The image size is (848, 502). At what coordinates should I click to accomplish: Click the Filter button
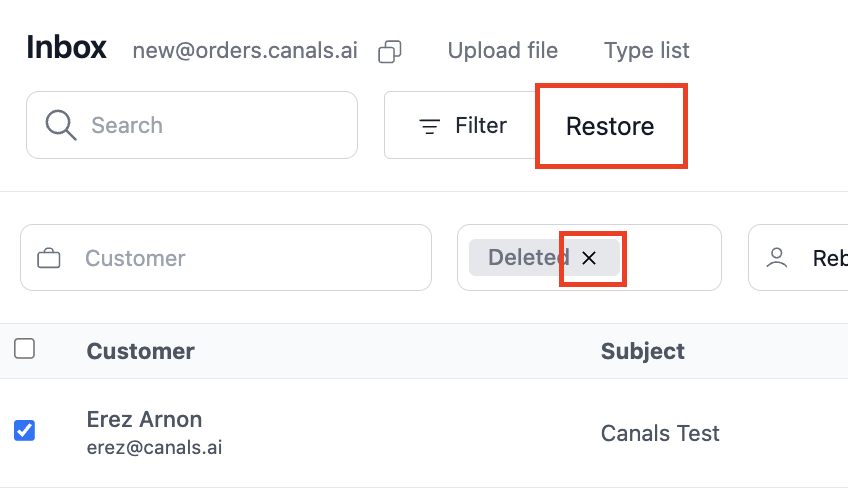pyautogui.click(x=462, y=126)
